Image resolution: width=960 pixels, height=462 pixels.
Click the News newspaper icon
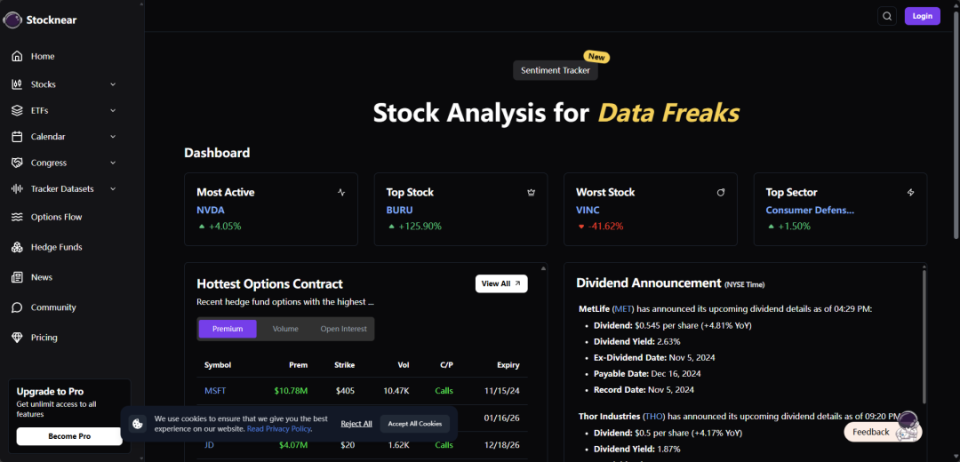tap(17, 277)
